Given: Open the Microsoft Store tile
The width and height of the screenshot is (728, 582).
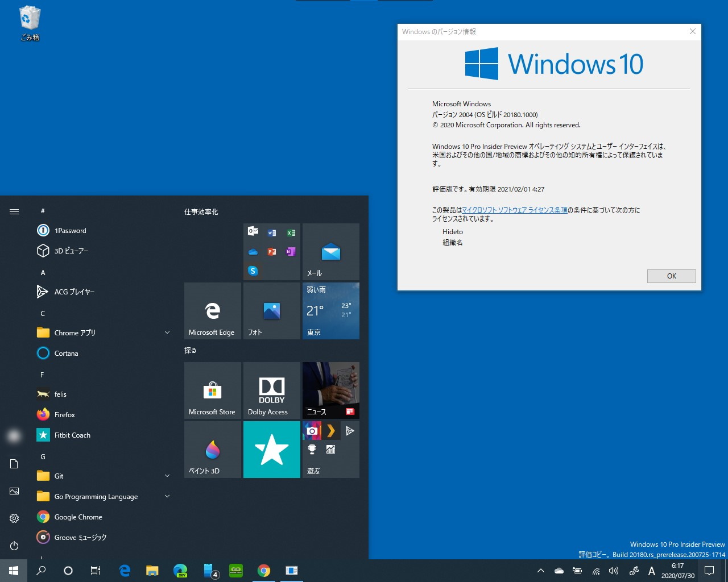Looking at the screenshot, I should (x=212, y=390).
